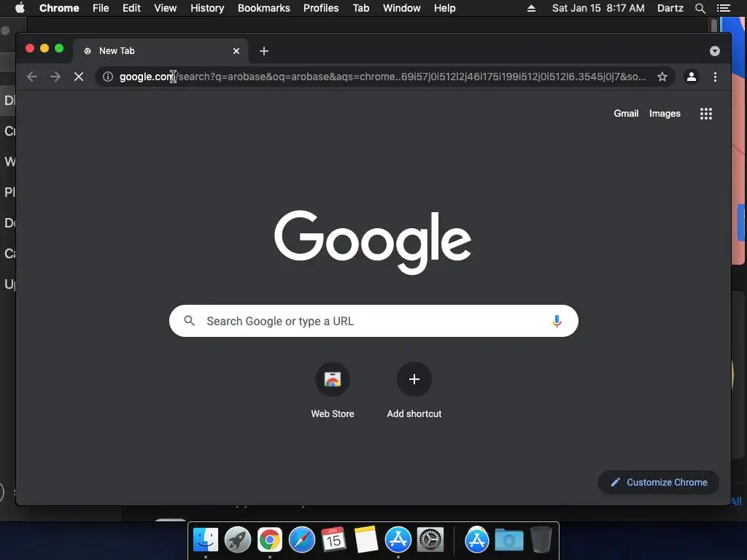Click the Google logo
This screenshot has width=747, height=560.
coord(373,242)
